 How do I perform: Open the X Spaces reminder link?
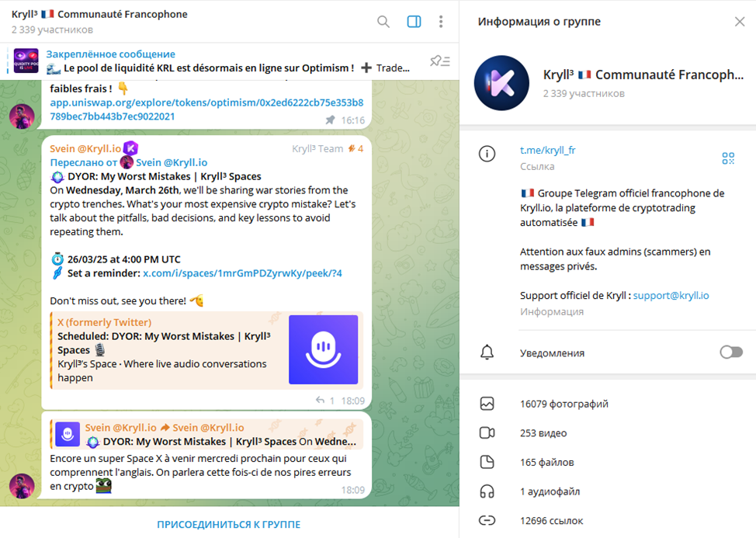pos(242,273)
